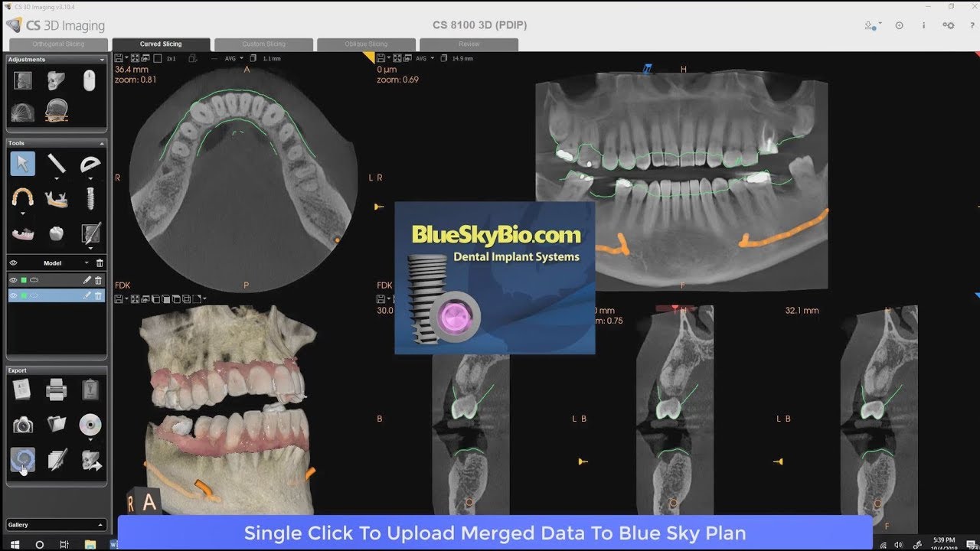
Task: Choose the teeth volume preset icon
Action: 23,112
